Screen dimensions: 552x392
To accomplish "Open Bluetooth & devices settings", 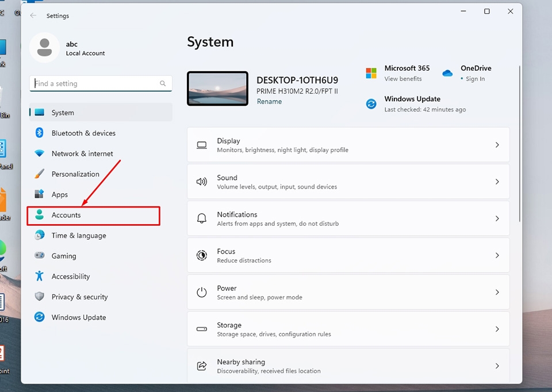I will 101,133.
